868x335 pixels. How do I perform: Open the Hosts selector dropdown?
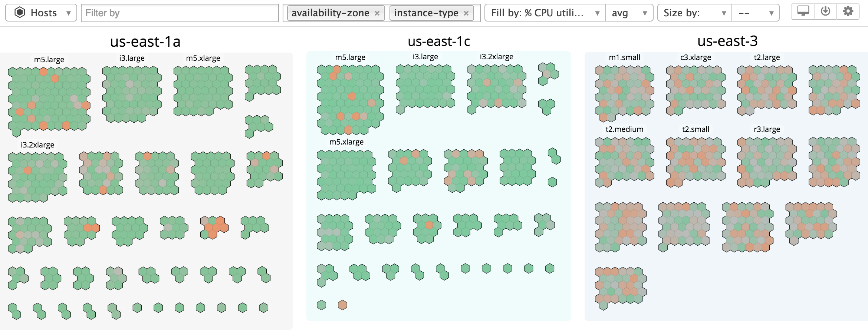68,13
